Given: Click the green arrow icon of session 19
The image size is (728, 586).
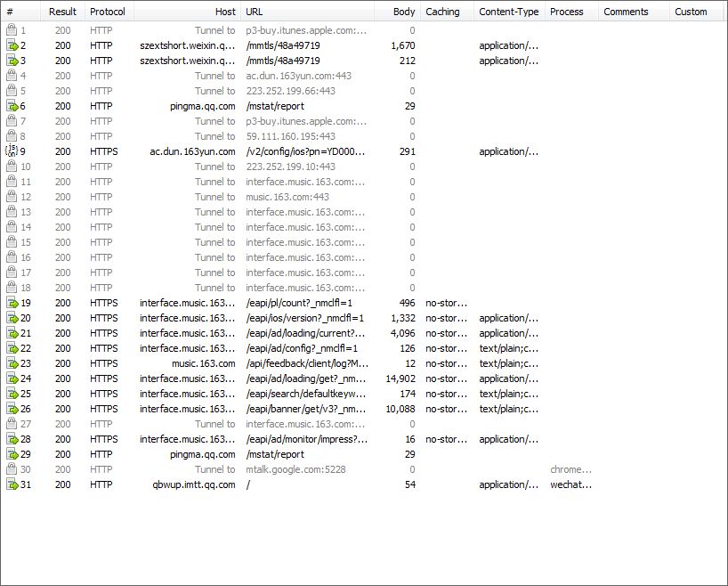Looking at the screenshot, I should pyautogui.click(x=12, y=303).
